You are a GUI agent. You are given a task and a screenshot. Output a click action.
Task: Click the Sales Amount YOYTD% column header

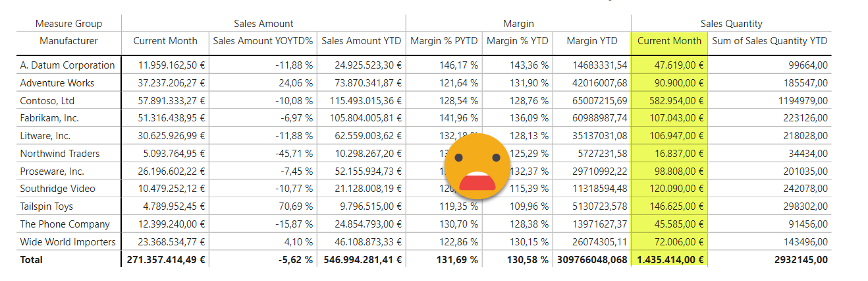(263, 41)
